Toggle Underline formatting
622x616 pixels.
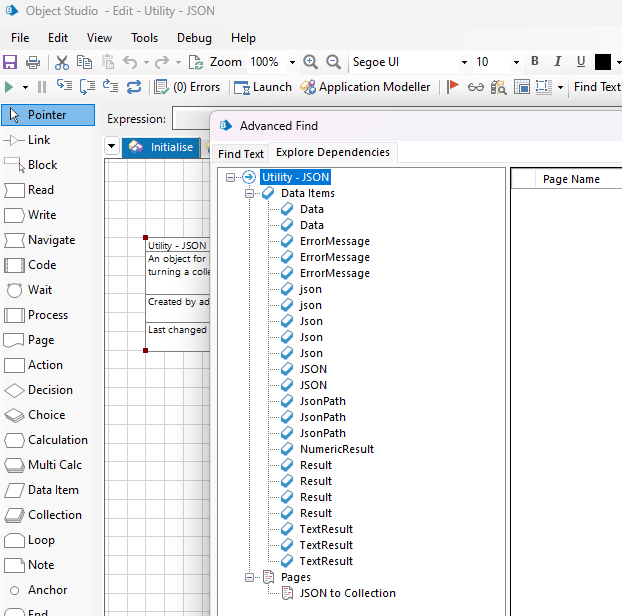point(581,61)
